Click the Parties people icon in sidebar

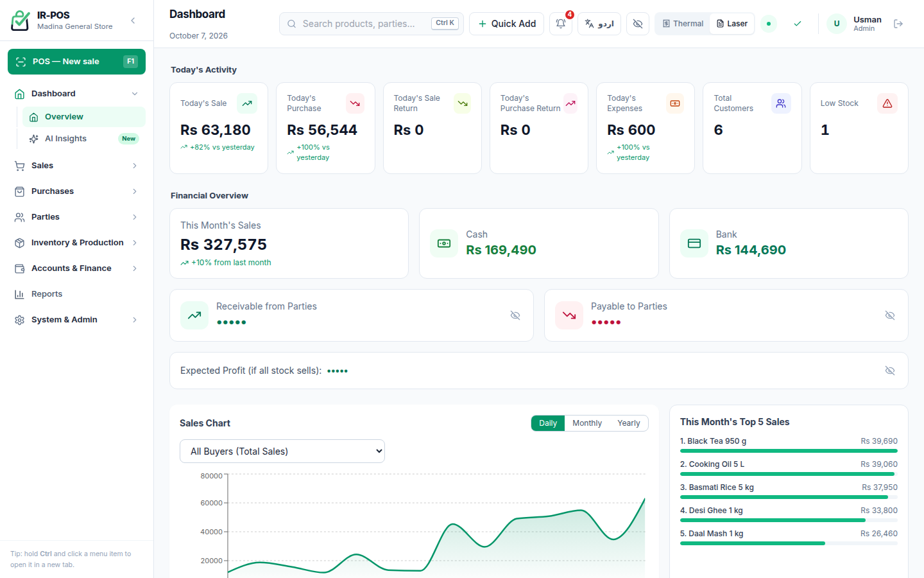[19, 217]
